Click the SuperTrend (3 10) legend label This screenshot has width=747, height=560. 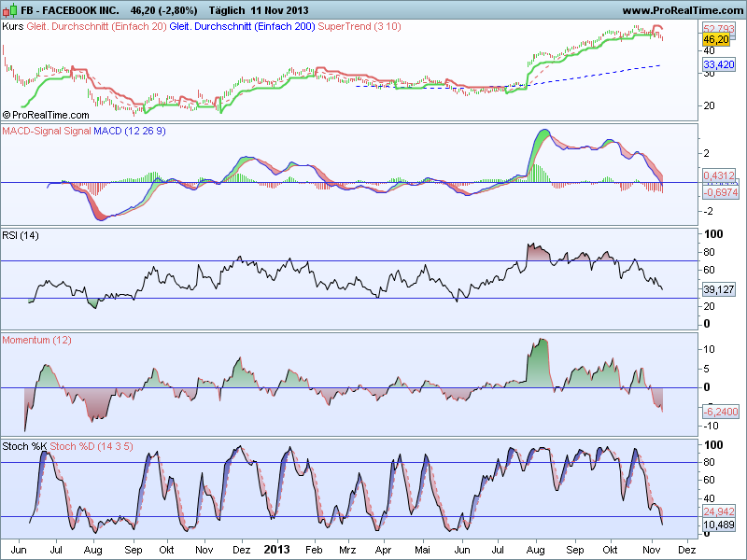click(x=359, y=26)
